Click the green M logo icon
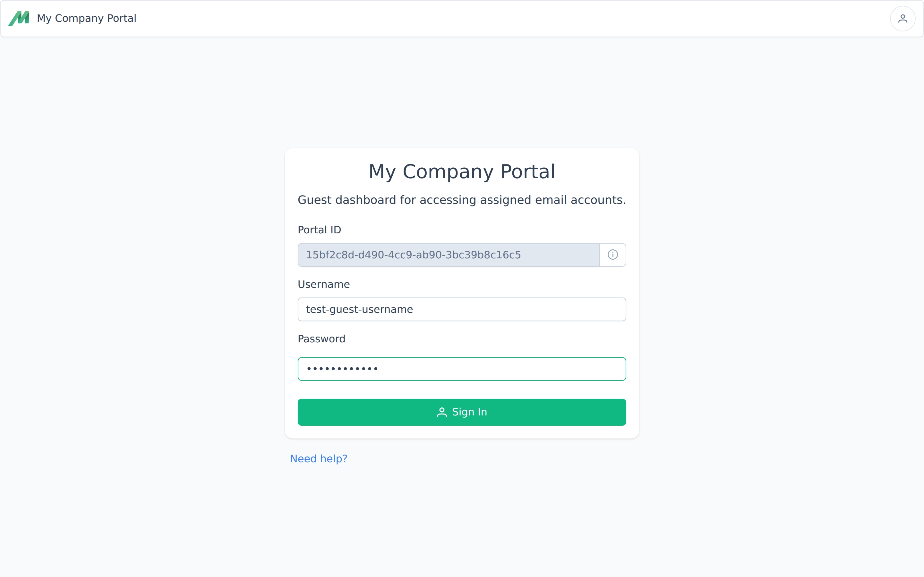 coord(19,18)
